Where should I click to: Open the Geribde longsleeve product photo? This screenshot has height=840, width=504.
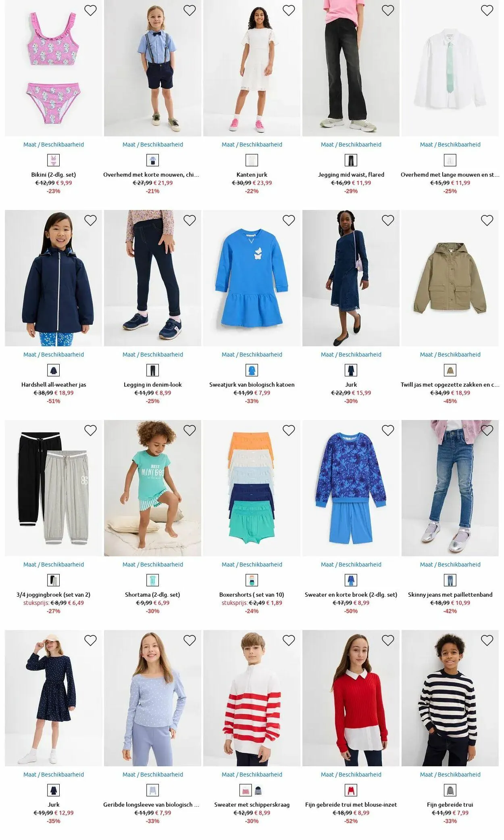point(153,698)
